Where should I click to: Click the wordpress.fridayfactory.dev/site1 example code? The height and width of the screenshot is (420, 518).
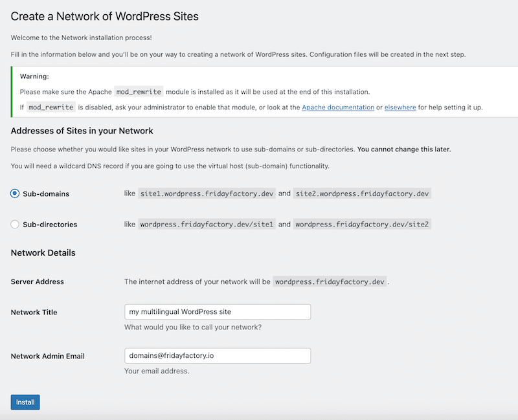click(x=207, y=224)
